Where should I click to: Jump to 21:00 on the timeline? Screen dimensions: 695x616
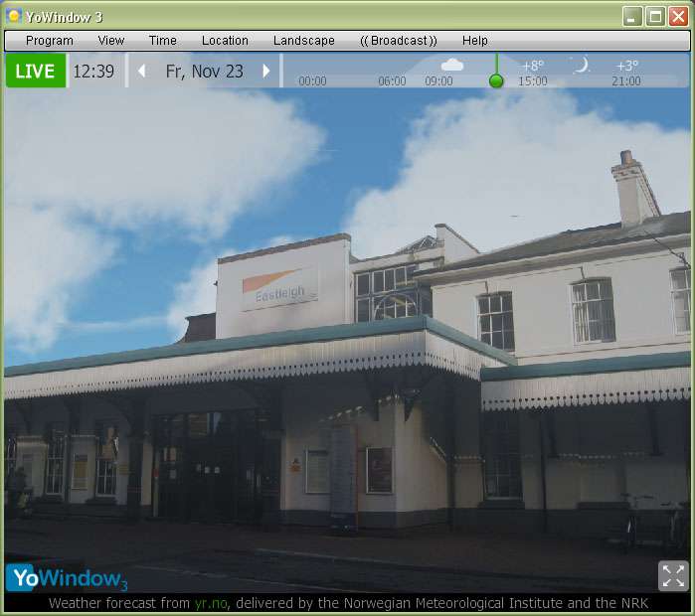coord(625,81)
